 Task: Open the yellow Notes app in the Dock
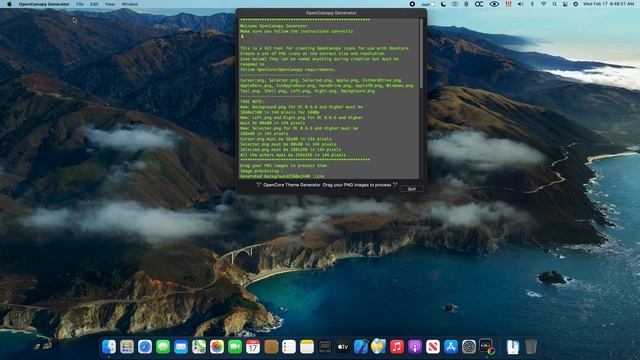click(307, 347)
